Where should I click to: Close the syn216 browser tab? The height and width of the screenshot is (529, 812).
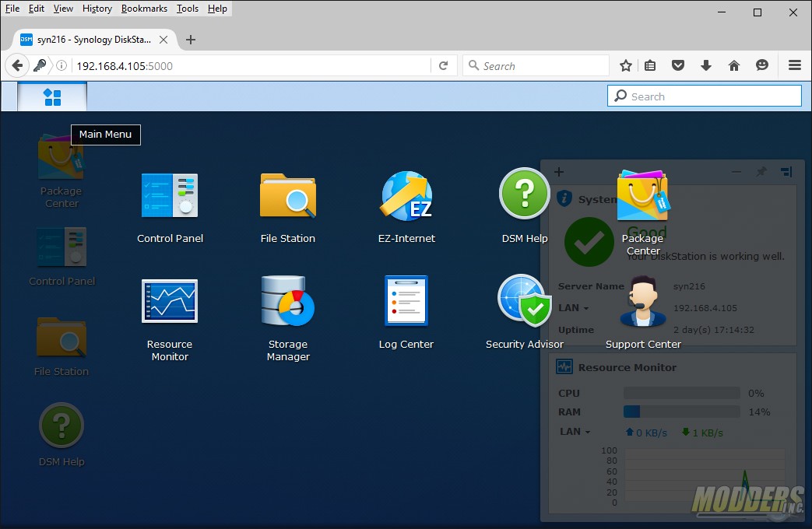tap(163, 40)
